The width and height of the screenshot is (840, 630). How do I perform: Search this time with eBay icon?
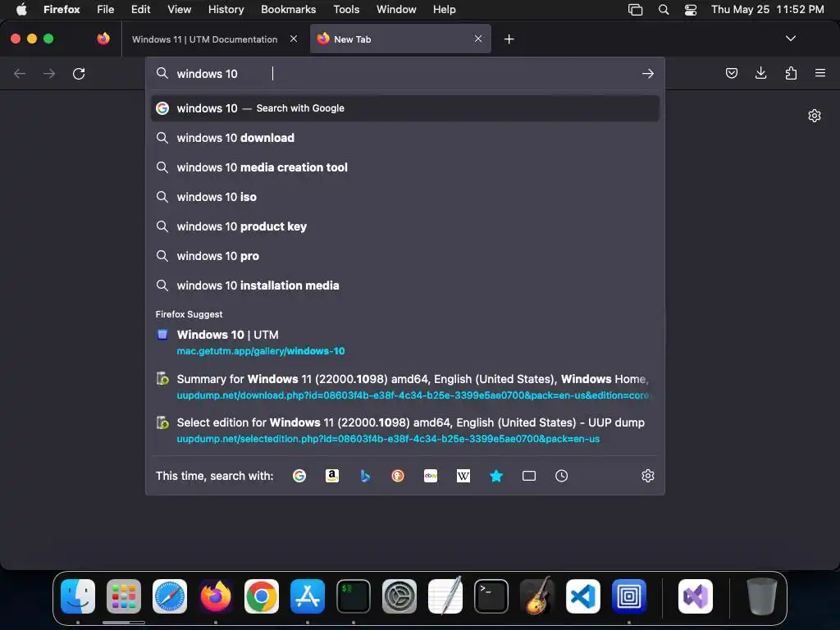(x=431, y=476)
